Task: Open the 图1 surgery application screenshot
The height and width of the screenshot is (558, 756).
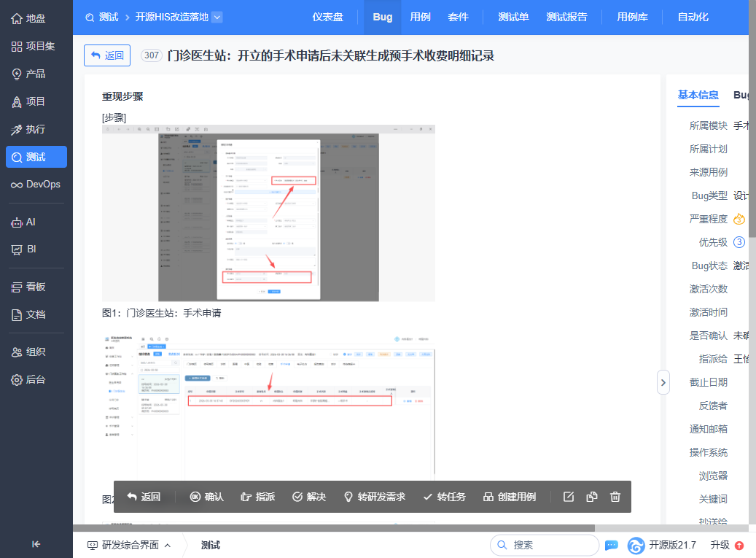Action: (268, 213)
